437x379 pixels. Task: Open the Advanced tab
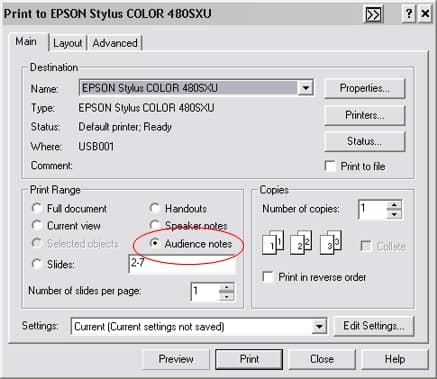[x=115, y=43]
